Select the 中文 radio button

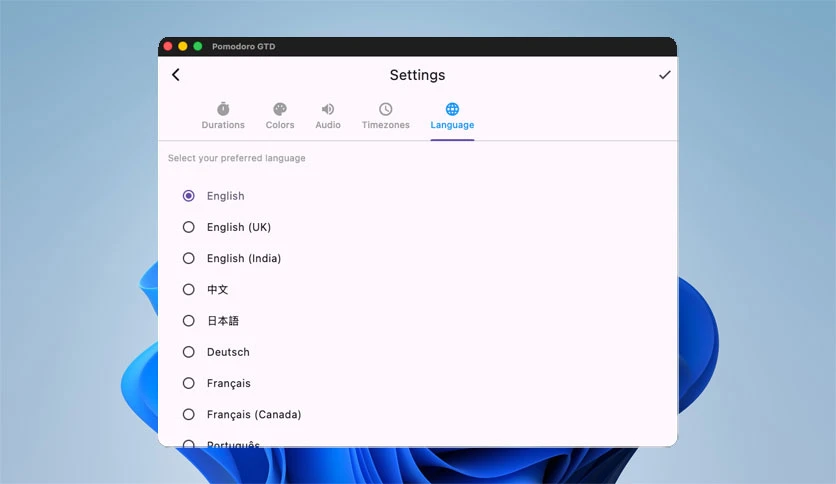tap(188, 289)
